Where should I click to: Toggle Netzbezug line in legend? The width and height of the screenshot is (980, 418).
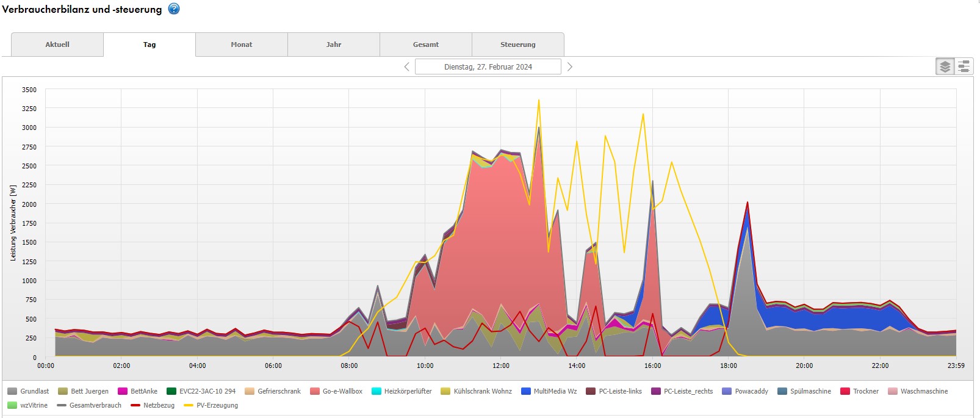(x=153, y=405)
